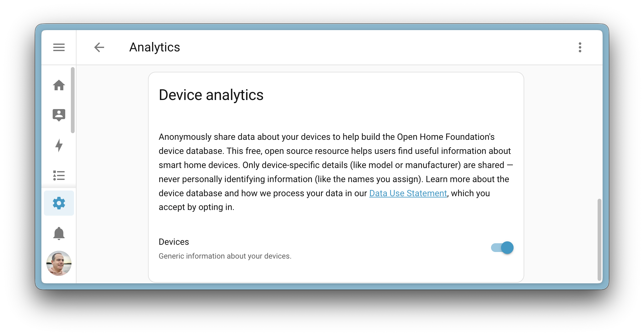644x336 pixels.
Task: Select the To-do list icon in sidebar
Action: click(59, 176)
